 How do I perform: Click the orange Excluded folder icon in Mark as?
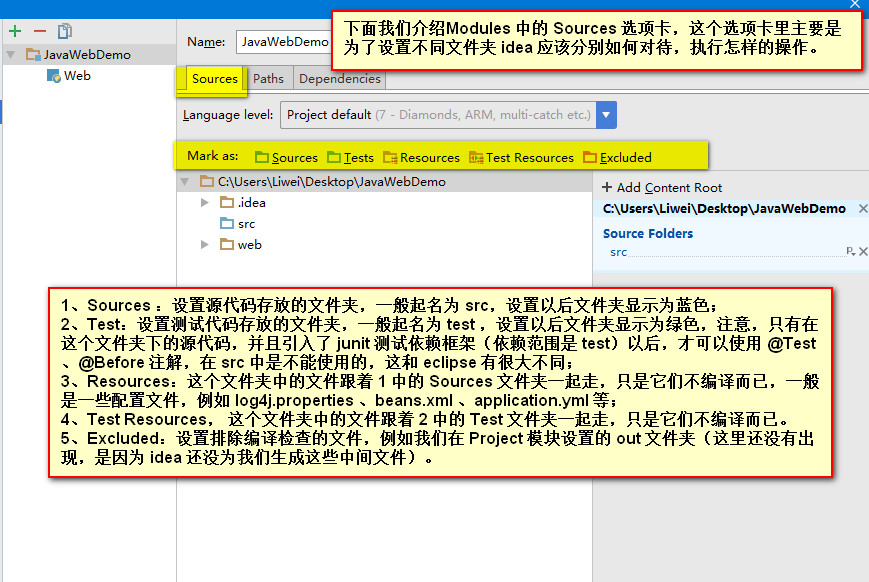tap(590, 157)
